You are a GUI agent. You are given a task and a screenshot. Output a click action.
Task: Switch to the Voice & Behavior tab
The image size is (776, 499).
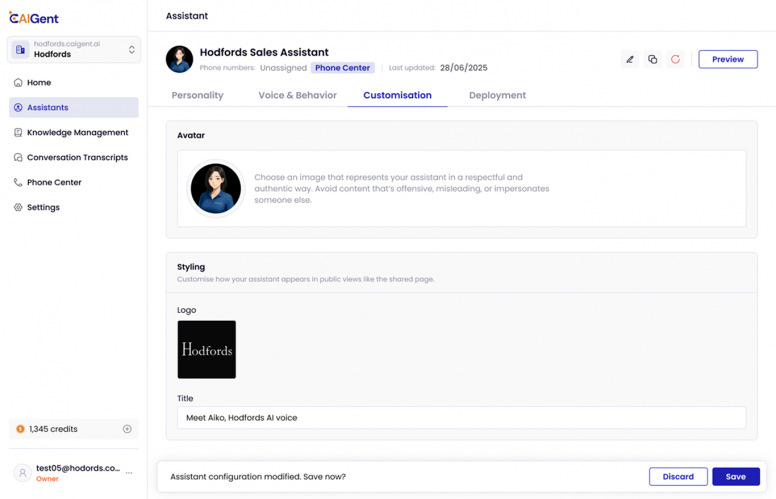[x=297, y=95]
